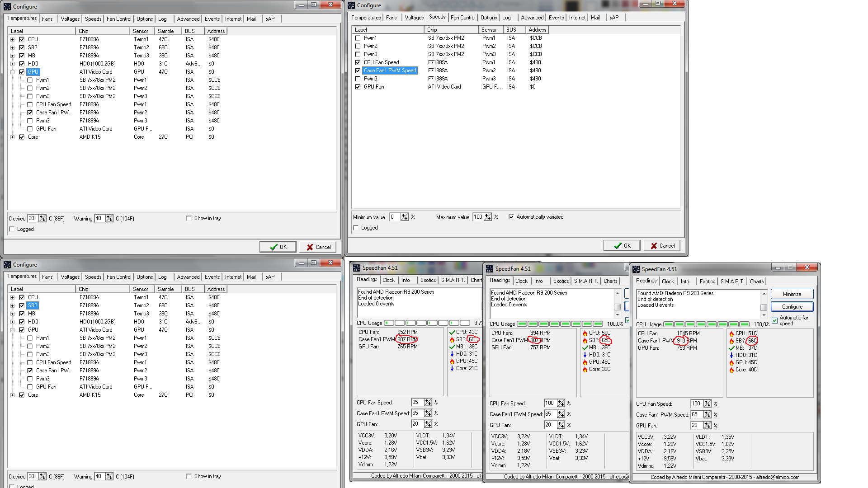Screen dimensions: 868x488
Task: Click green check icon beside MB: 37C
Action: tap(731, 348)
